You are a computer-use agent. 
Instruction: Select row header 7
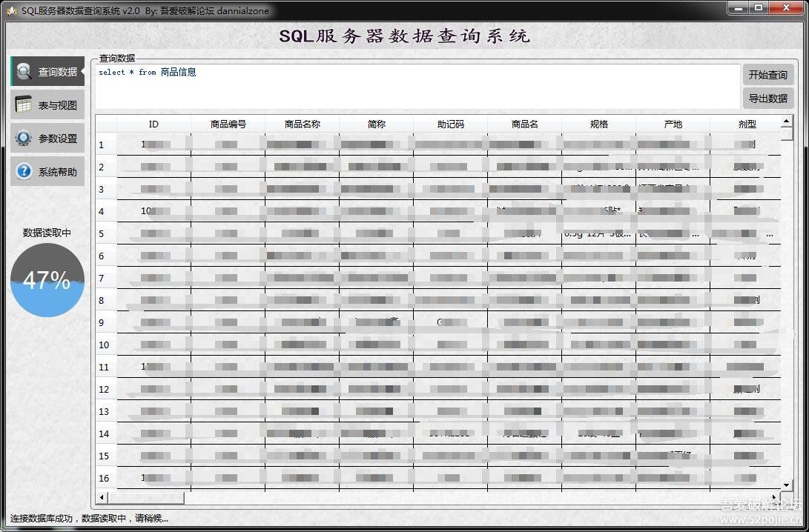(x=106, y=278)
